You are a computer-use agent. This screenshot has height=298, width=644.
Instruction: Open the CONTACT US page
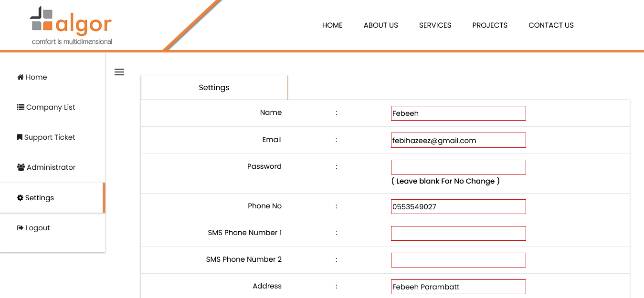(x=551, y=25)
